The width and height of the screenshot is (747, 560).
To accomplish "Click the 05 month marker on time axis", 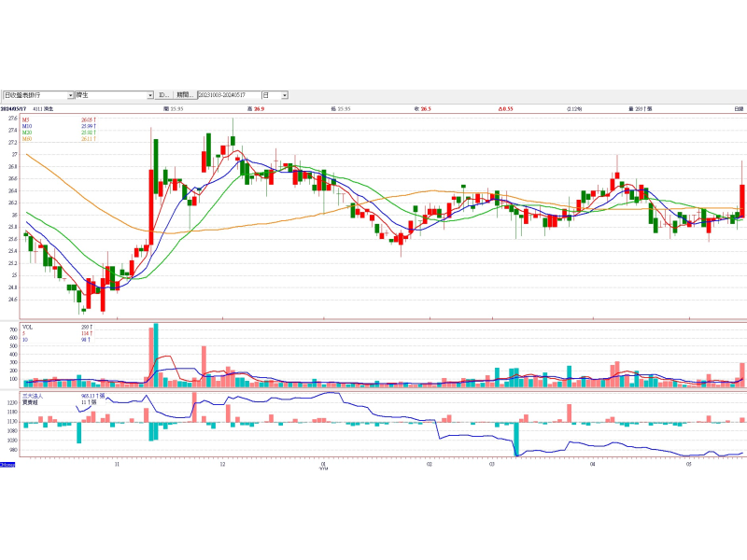I will point(689,462).
